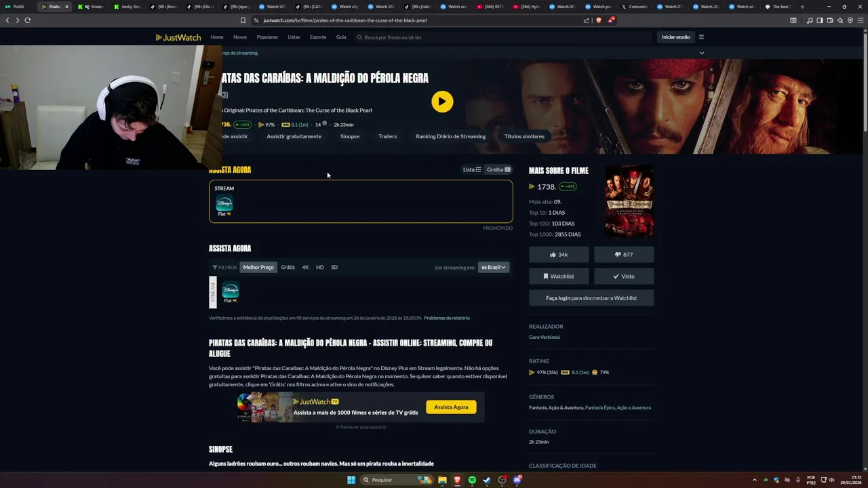
Task: Click the microphone icon in system tray
Action: [797, 480]
